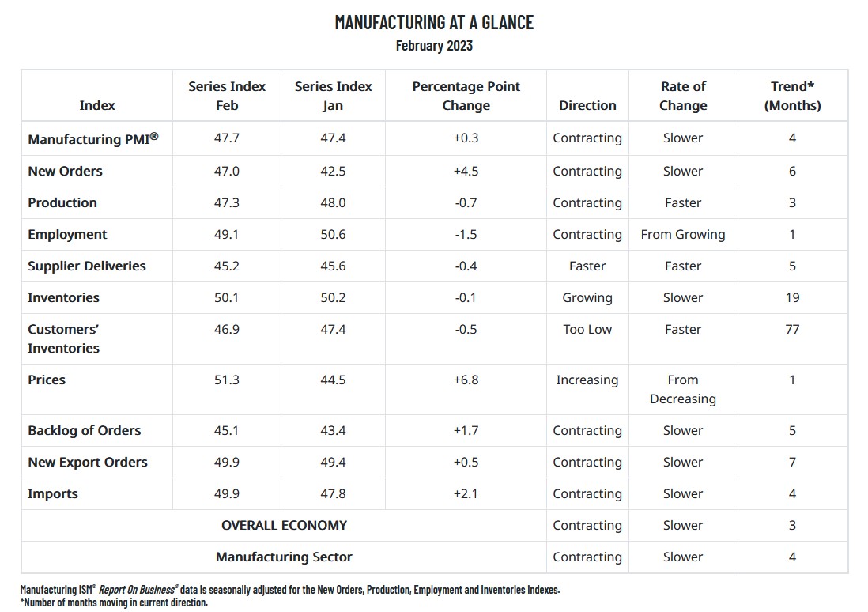Click the Customers' Inventories trend 77
This screenshot has width=868, height=612.
pyautogui.click(x=792, y=329)
